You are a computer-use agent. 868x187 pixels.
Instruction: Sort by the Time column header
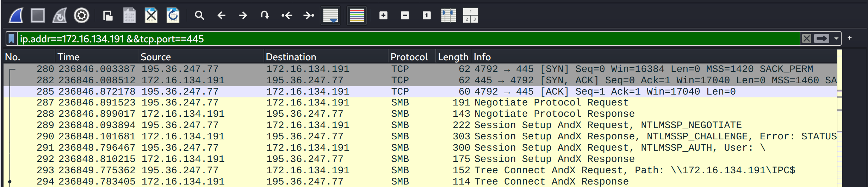[x=97, y=57]
